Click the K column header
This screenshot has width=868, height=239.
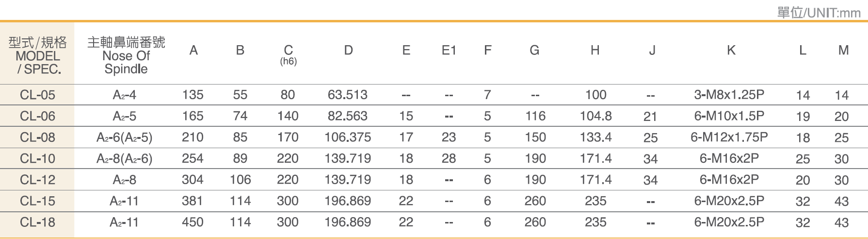pos(731,50)
